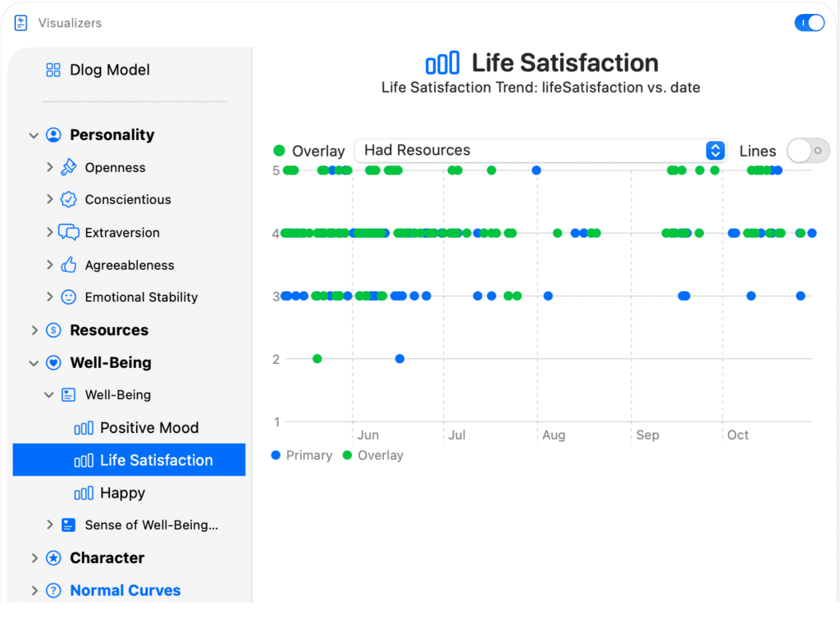Image resolution: width=840 pixels, height=623 pixels.
Task: Expand Sense of Well-Being group
Action: coord(50,525)
